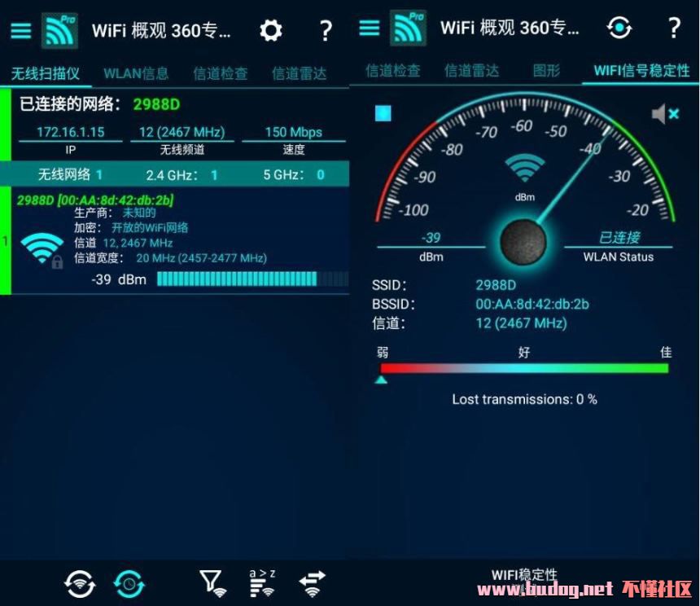This screenshot has width=700, height=606.
Task: Switch to the WLAN信息 tab
Action: click(x=136, y=73)
